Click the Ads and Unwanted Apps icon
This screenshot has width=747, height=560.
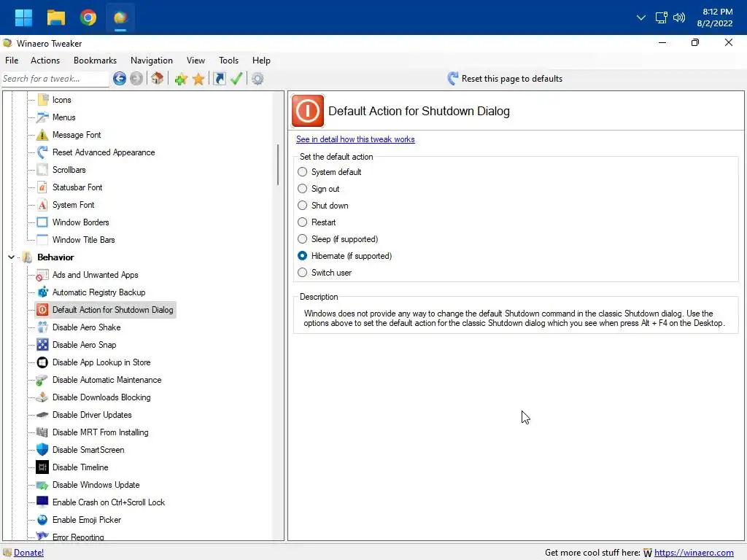pyautogui.click(x=42, y=275)
